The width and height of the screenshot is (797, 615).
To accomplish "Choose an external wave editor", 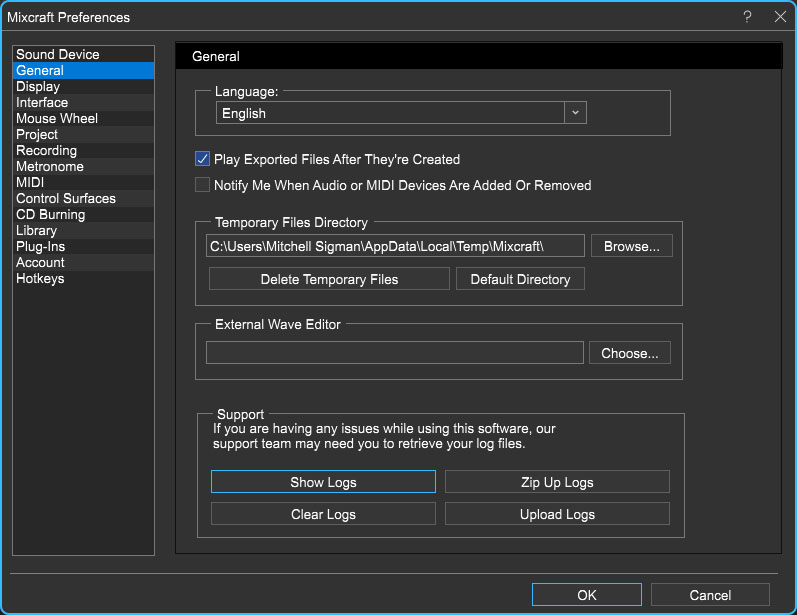I will point(629,353).
